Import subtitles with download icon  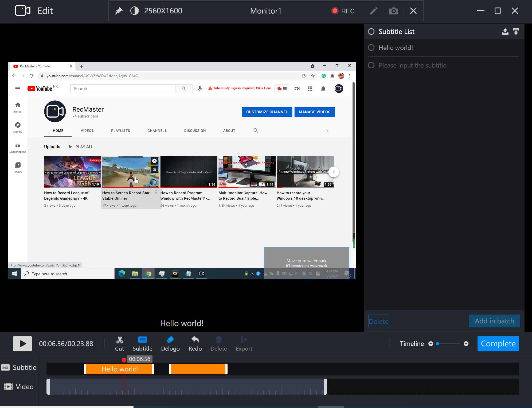tap(516, 32)
